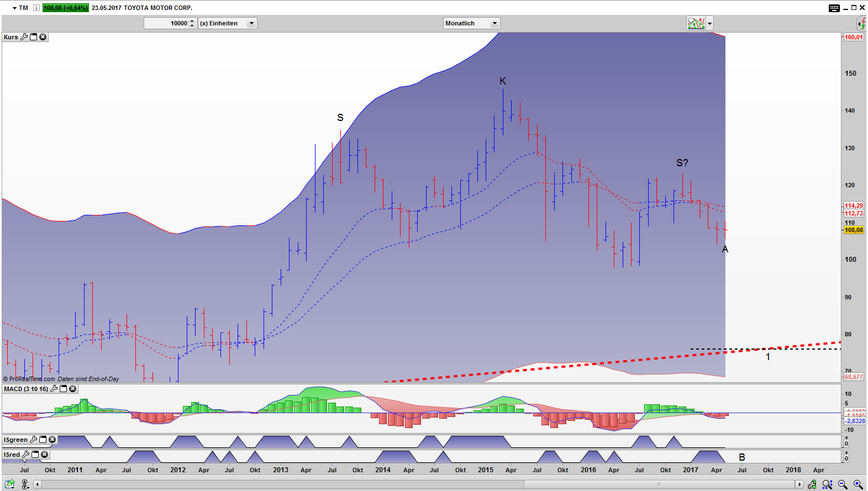Click the MACD (3 10 16) label
Screen dimensions: 868x491
pos(25,389)
